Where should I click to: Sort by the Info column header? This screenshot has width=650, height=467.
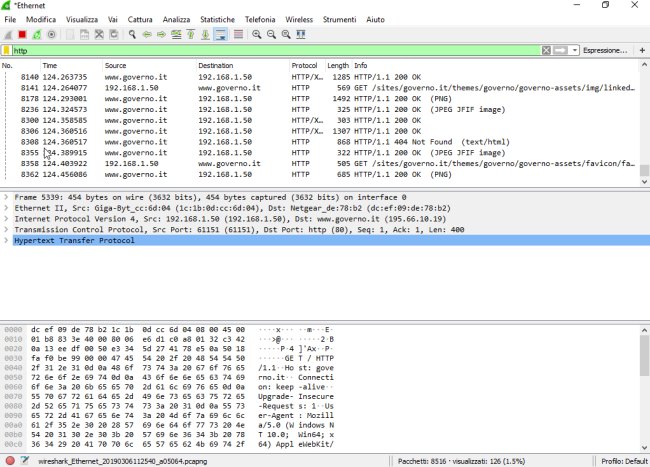click(x=495, y=65)
